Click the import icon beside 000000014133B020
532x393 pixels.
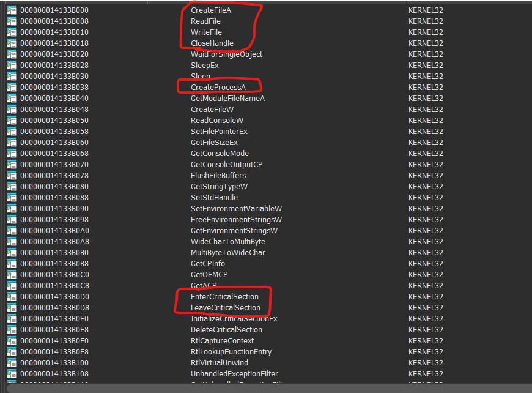click(x=11, y=54)
